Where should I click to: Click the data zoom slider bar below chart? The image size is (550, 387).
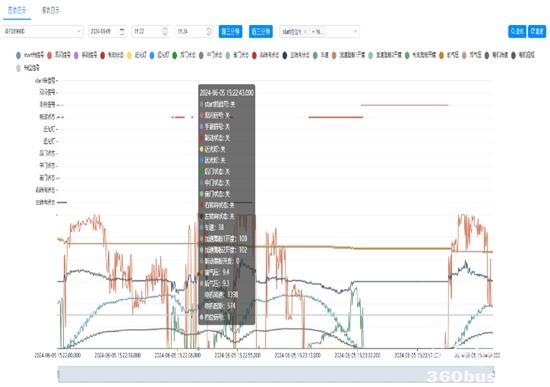(276, 374)
